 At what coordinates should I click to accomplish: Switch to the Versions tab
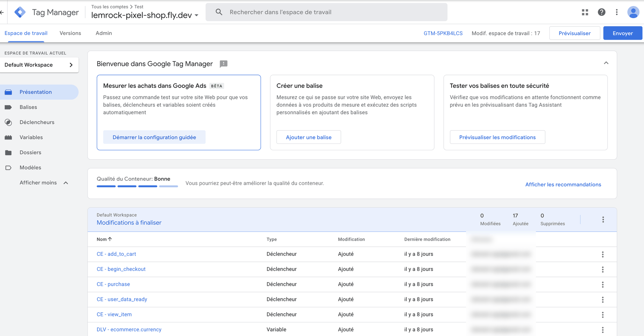point(70,33)
